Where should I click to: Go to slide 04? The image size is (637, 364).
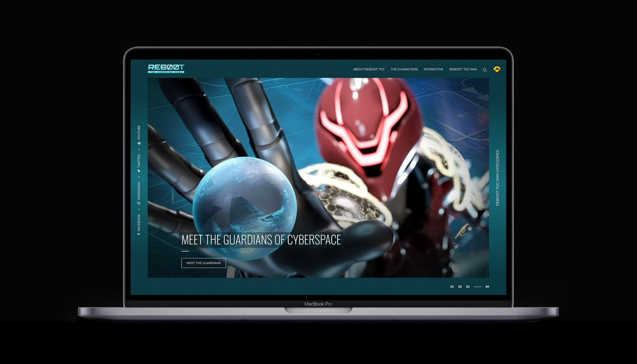coord(487,287)
